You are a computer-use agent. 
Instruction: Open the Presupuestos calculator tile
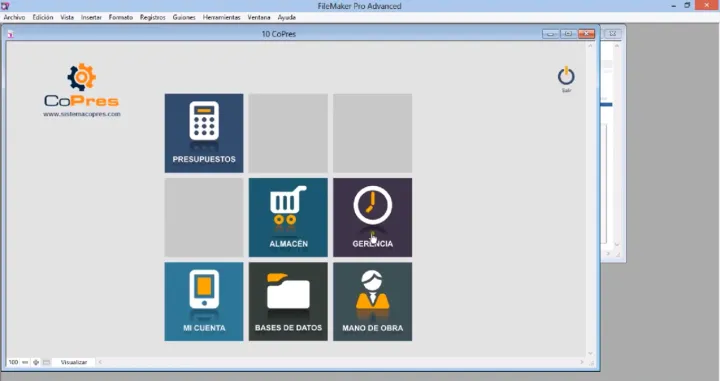[x=204, y=133]
